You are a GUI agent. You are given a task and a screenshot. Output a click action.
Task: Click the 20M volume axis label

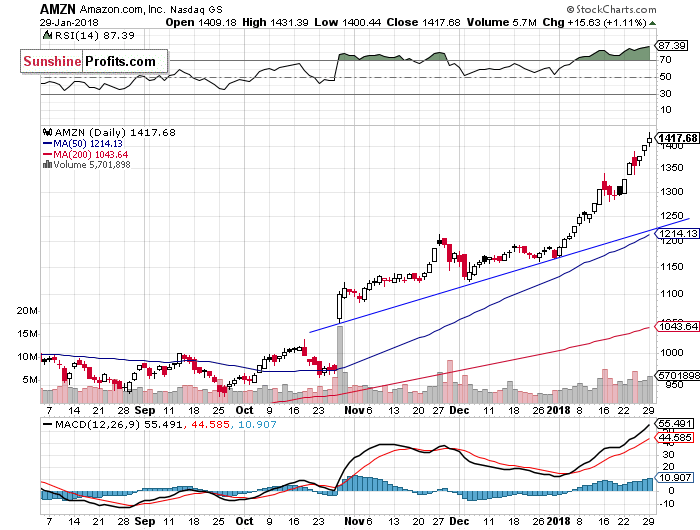[27, 311]
